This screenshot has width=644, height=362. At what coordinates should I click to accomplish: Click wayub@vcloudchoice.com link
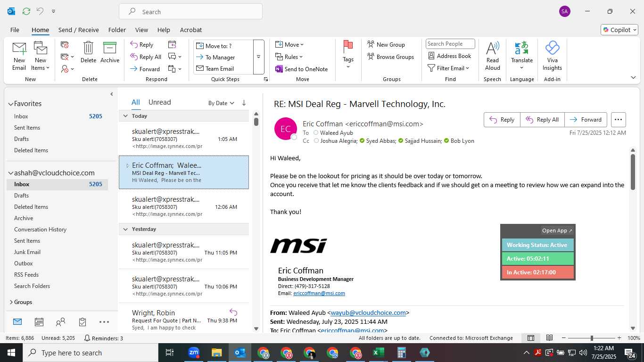(368, 313)
